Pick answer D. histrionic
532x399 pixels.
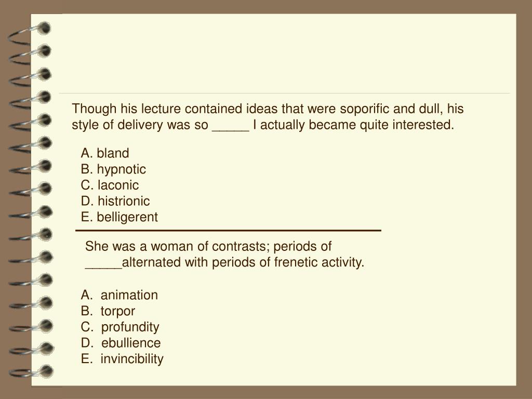tap(115, 201)
